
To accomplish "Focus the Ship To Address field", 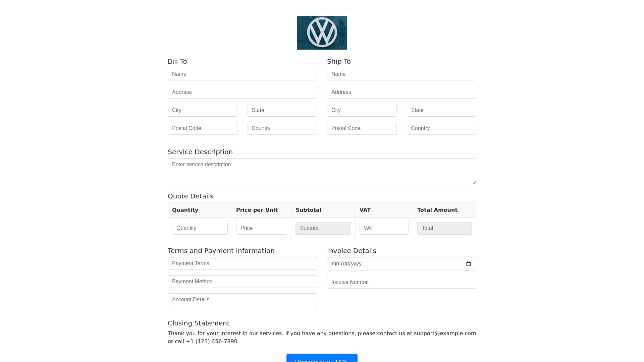I will [401, 92].
